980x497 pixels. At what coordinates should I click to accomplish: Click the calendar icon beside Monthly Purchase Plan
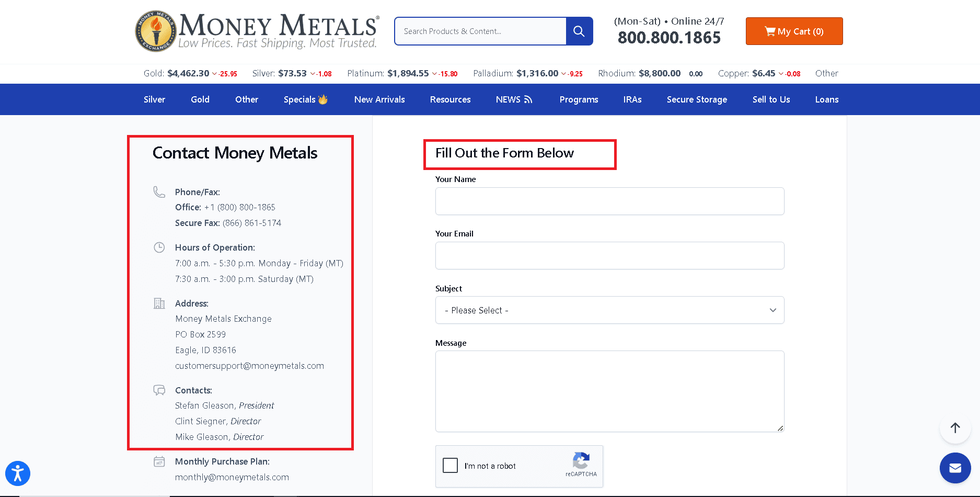click(x=159, y=461)
